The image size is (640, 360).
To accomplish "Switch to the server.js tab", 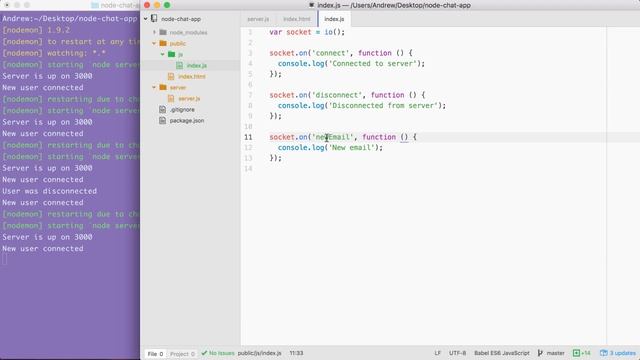I will [258, 19].
